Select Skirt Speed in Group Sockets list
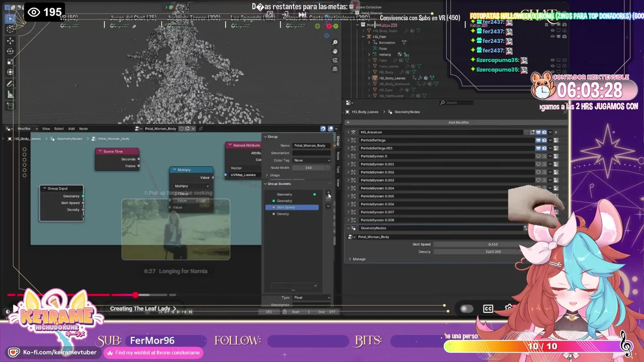The height and width of the screenshot is (362, 644). [x=292, y=207]
